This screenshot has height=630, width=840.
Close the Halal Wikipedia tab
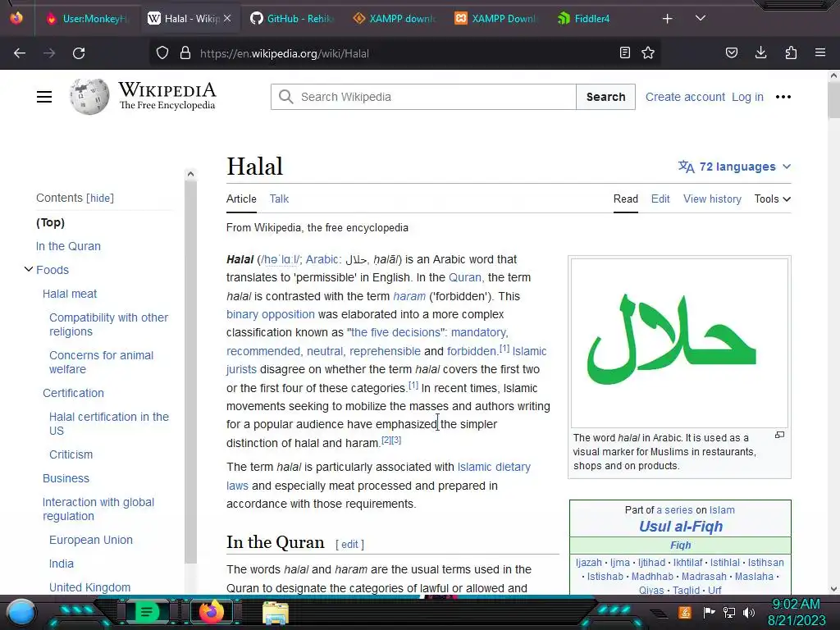coord(227,18)
